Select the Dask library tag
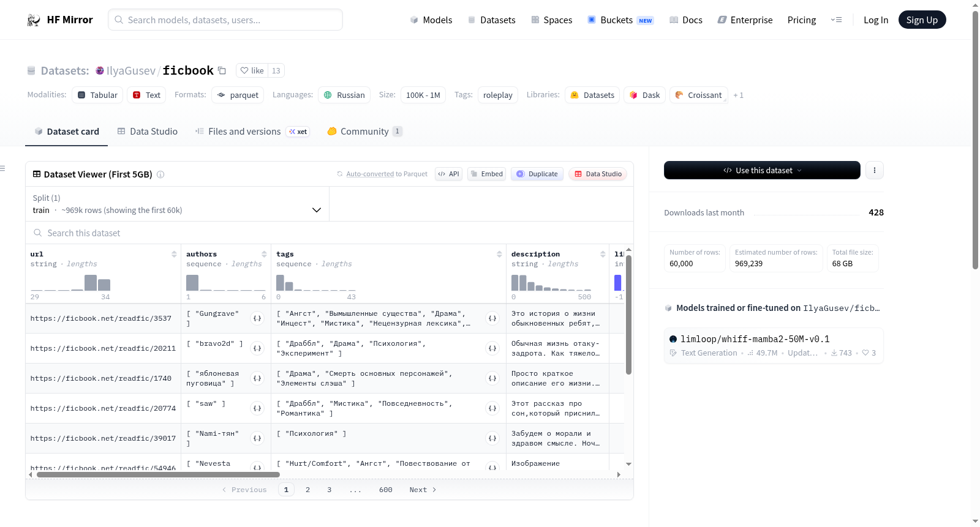 [644, 95]
